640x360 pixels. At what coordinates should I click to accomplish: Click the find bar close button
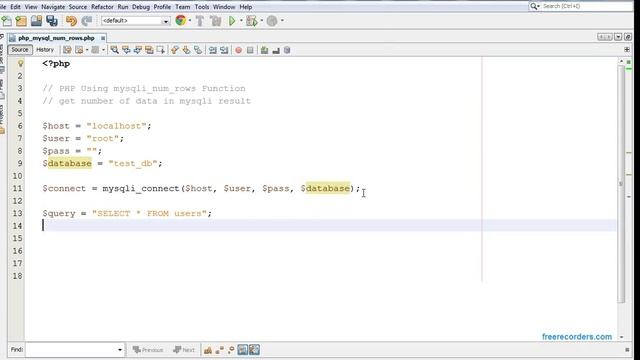coord(627,350)
